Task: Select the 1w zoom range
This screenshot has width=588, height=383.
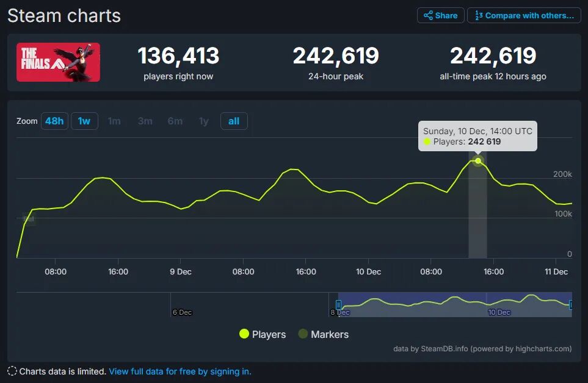Action: click(84, 121)
